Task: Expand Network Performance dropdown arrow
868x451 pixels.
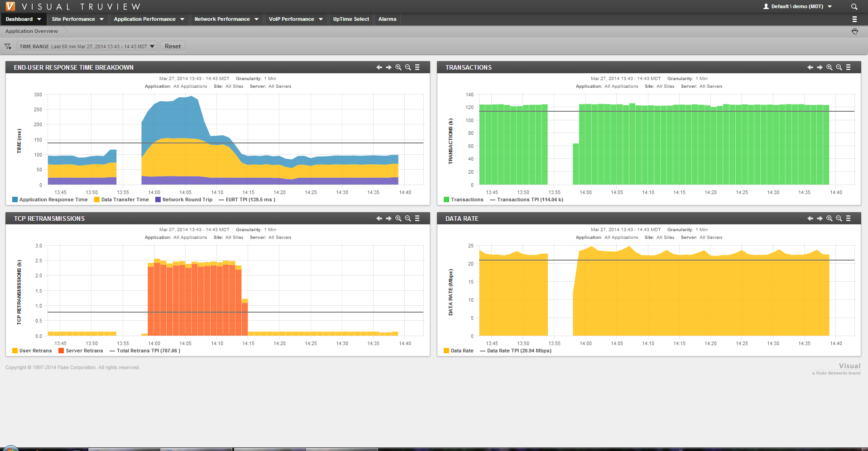Action: pyautogui.click(x=256, y=19)
